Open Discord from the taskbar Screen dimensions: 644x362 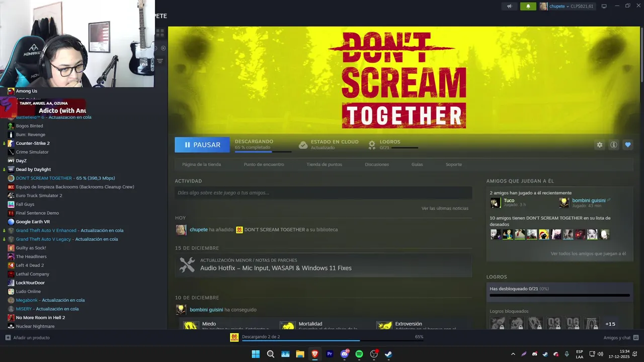pyautogui.click(x=345, y=354)
